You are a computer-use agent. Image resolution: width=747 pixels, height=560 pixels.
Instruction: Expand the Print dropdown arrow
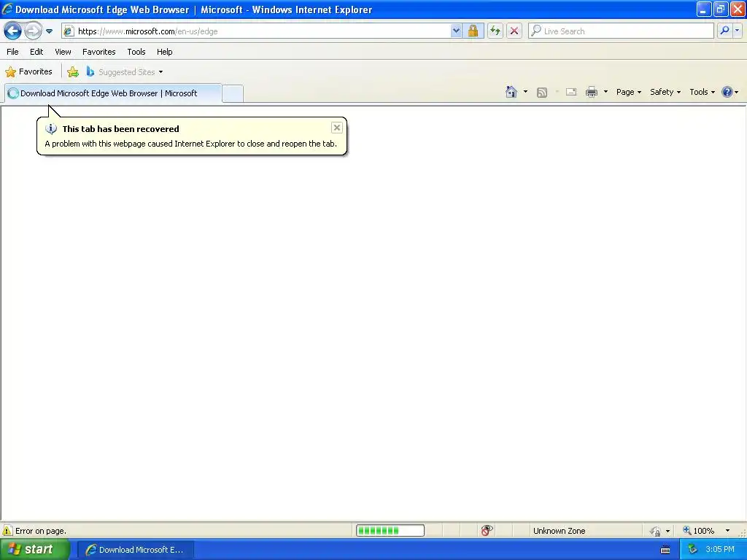(x=605, y=92)
